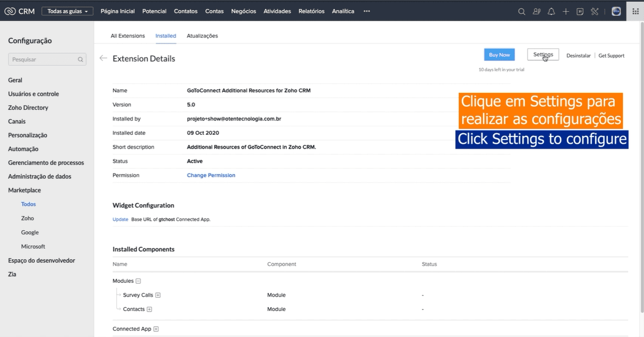Open the apps grid launcher icon
The height and width of the screenshot is (337, 644).
pyautogui.click(x=636, y=11)
